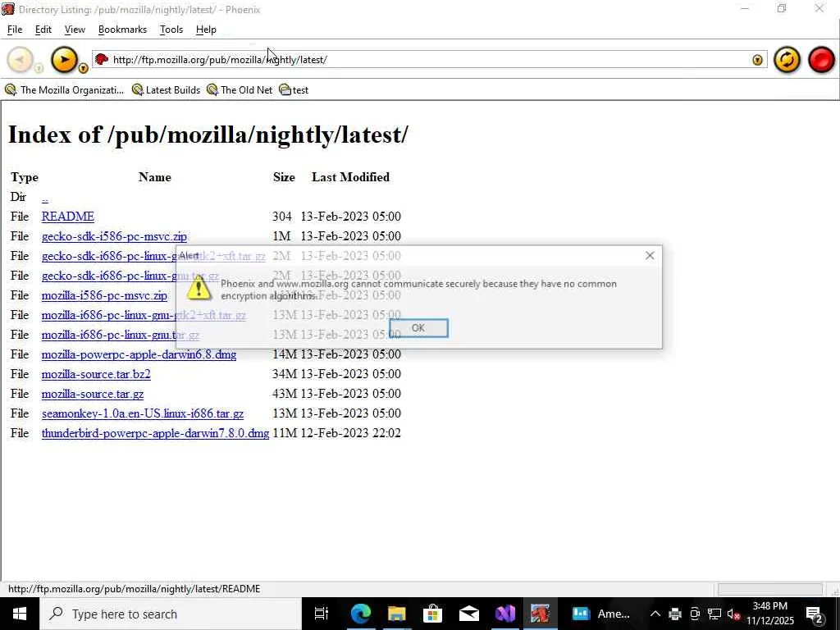
Task: Open the Help menu
Action: 206,30
